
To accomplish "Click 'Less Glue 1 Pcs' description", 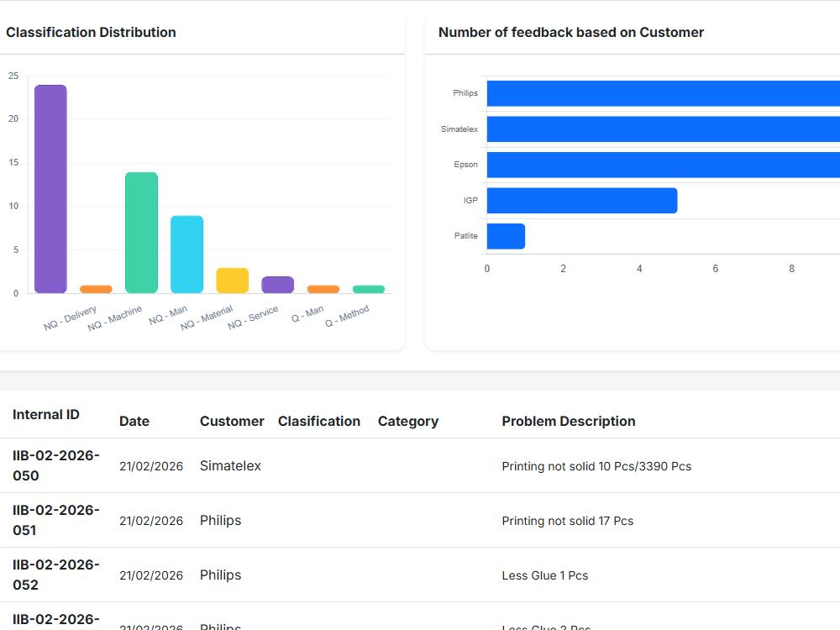I will coord(545,575).
